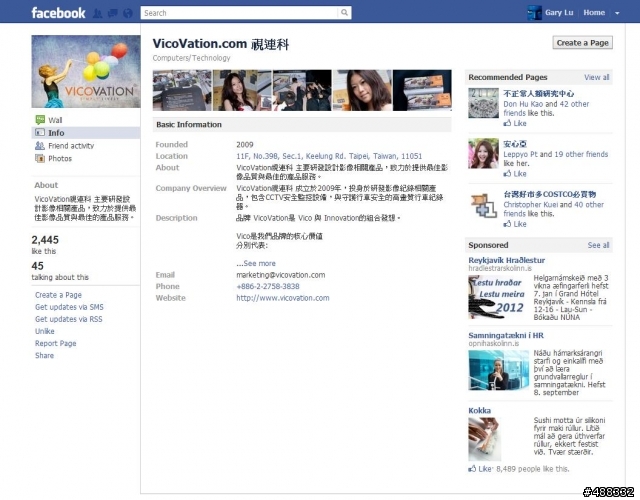Open 不正常人類研究中心 page title link
Viewport: 640px width, 500px height.
(539, 93)
